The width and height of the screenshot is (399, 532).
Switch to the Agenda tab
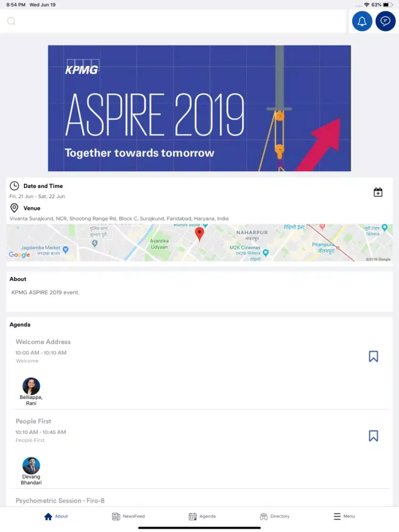pos(202,517)
